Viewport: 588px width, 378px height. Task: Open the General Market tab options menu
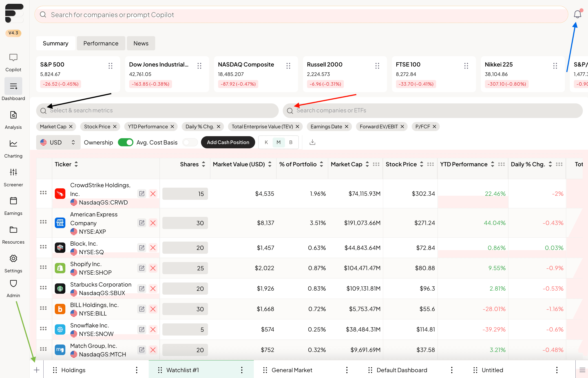tap(347, 370)
